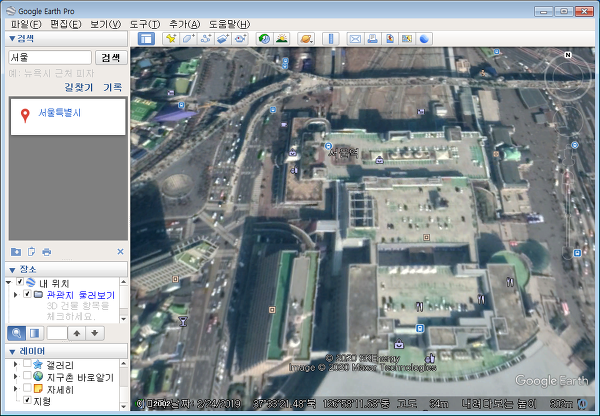Viewport: 600px width, 416px height.
Task: Toggle sunlight across the landscape icon
Action: 282,39
